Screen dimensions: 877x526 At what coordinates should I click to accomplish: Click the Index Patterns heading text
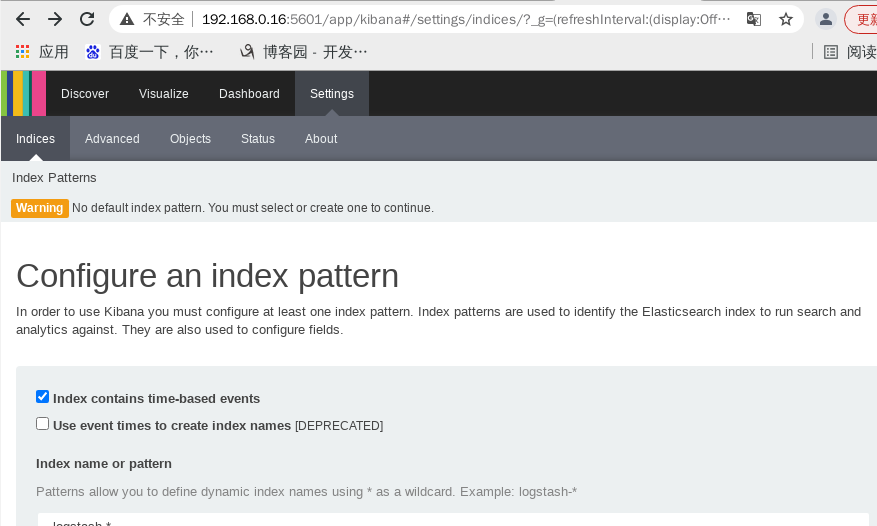coord(54,178)
